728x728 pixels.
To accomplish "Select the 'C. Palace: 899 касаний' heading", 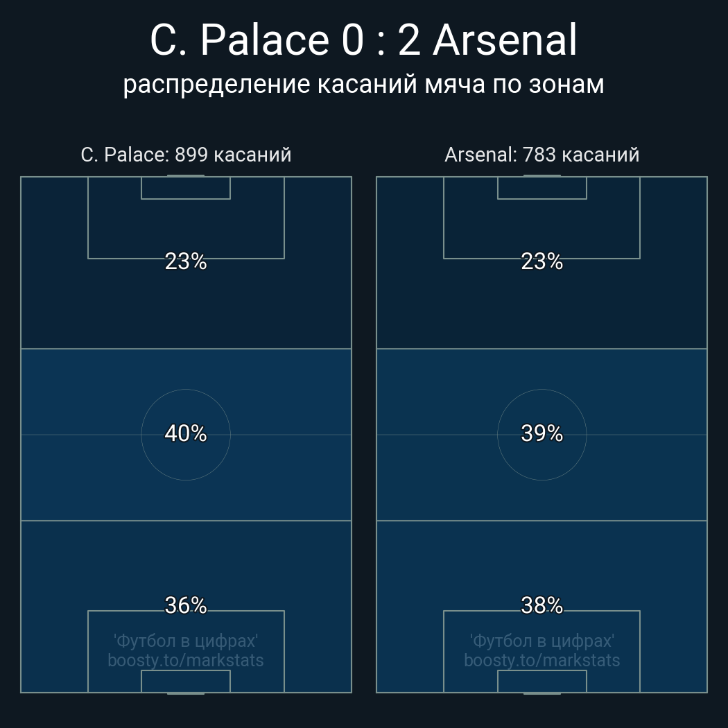I will pyautogui.click(x=186, y=155).
